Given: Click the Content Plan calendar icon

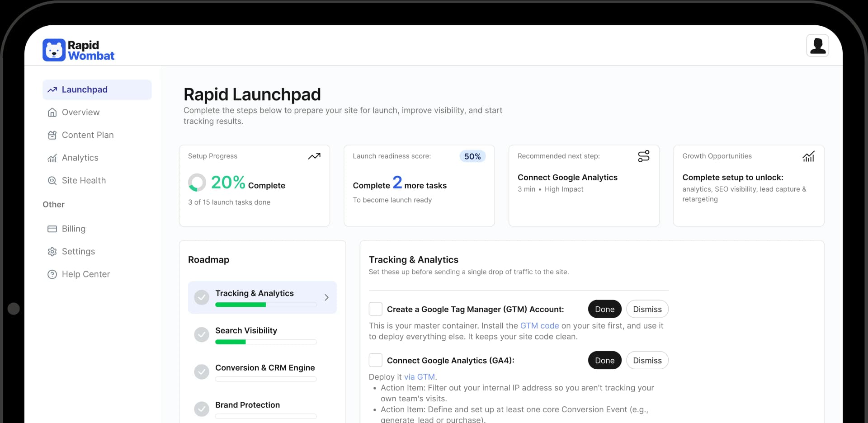Looking at the screenshot, I should (52, 135).
